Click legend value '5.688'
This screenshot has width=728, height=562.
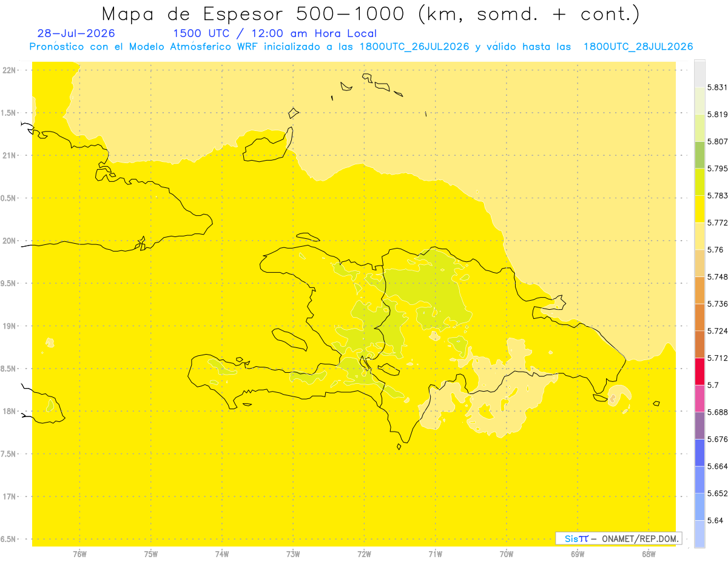point(717,412)
